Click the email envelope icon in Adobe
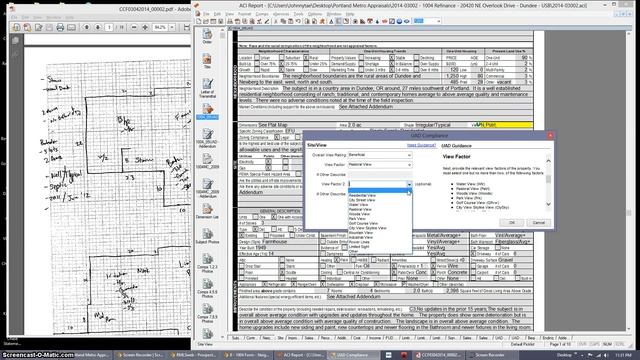The height and width of the screenshot is (360, 640). 71,27
